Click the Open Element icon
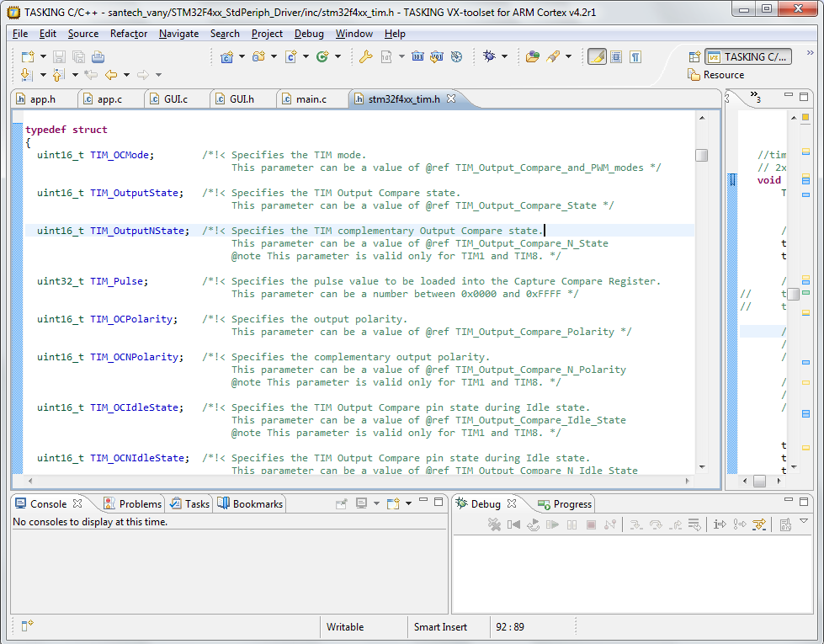The height and width of the screenshot is (644, 824). (532, 56)
